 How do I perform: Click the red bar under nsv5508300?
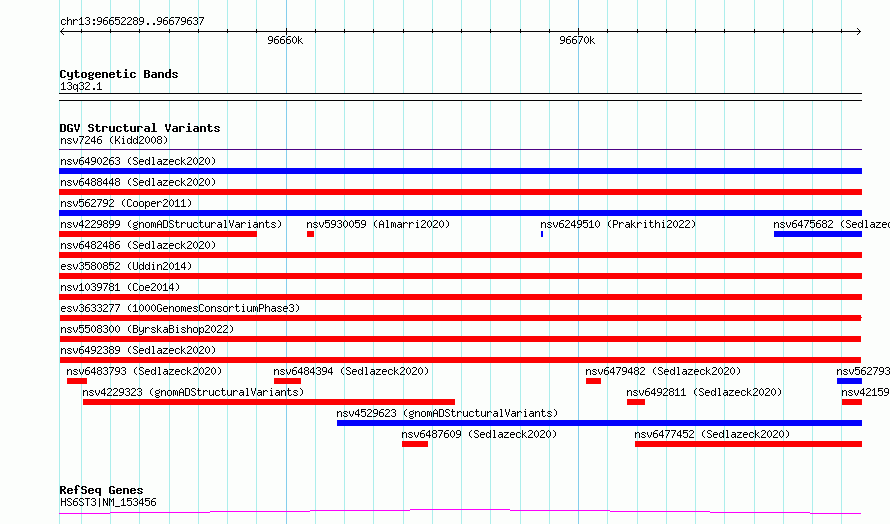[460, 339]
